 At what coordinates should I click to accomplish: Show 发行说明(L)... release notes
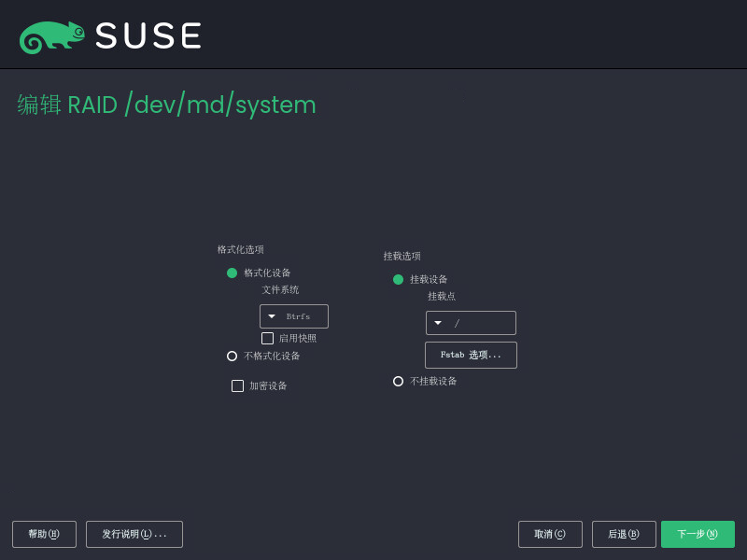point(134,534)
